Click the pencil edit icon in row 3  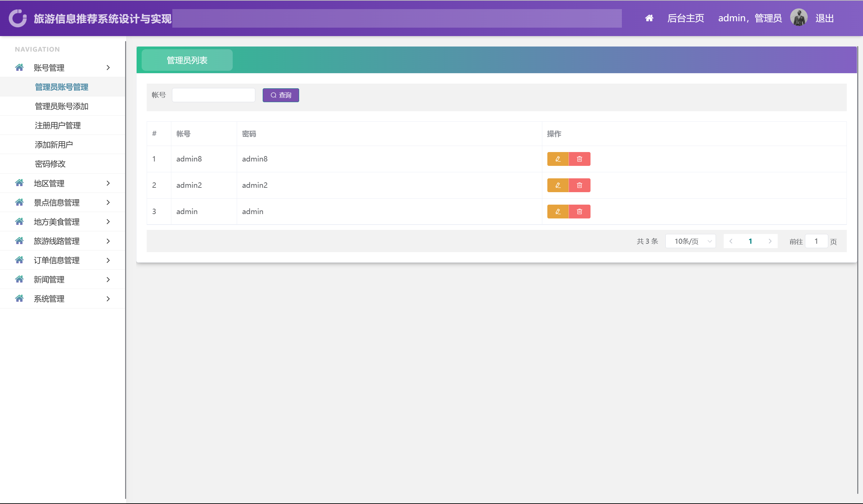pyautogui.click(x=558, y=212)
